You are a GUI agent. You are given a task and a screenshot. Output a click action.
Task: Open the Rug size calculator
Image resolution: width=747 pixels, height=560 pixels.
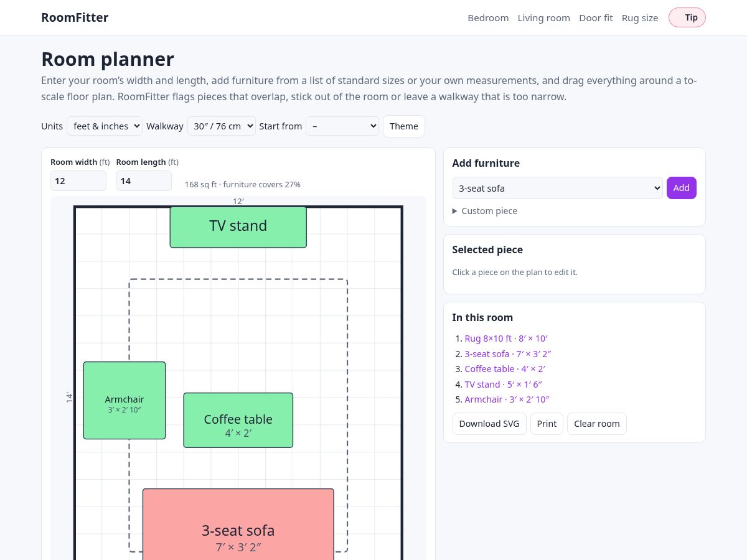coord(639,18)
